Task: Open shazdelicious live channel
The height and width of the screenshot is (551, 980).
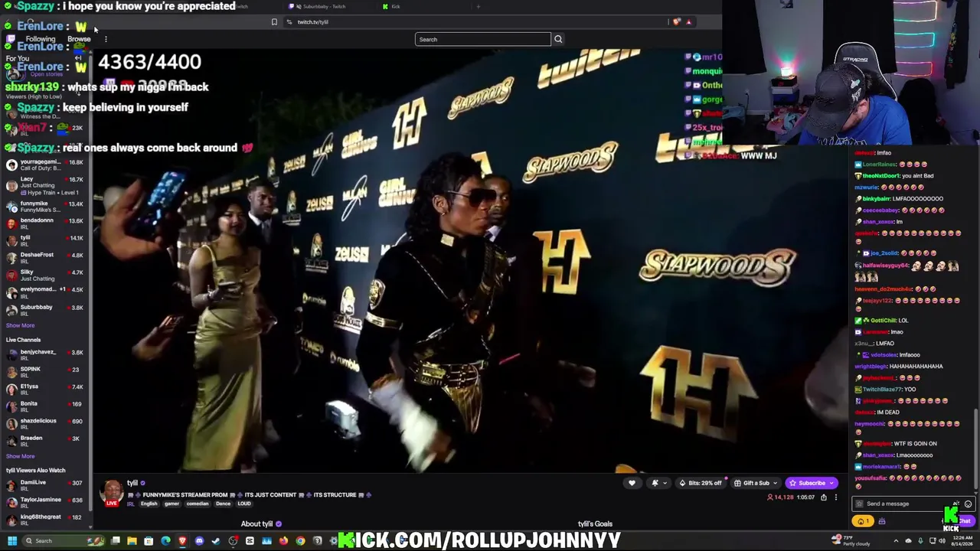Action: coord(46,424)
